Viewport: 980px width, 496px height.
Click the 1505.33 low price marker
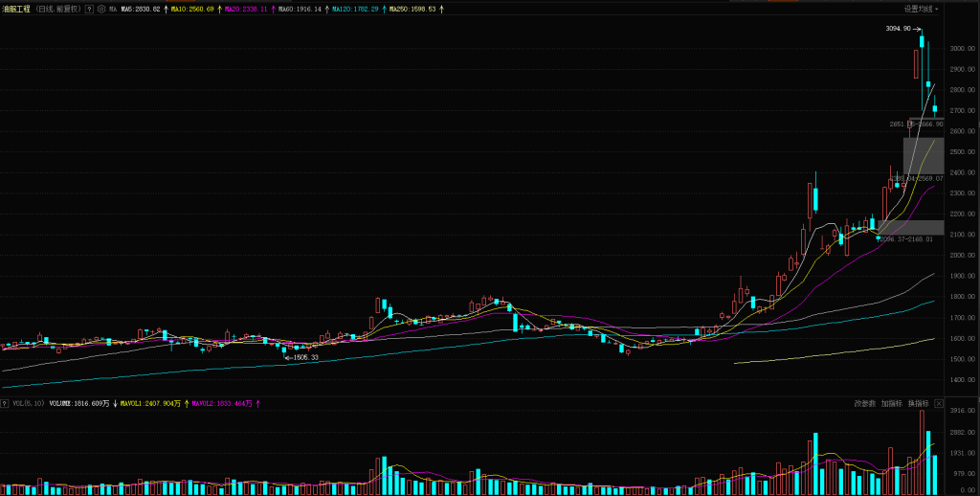coord(305,357)
